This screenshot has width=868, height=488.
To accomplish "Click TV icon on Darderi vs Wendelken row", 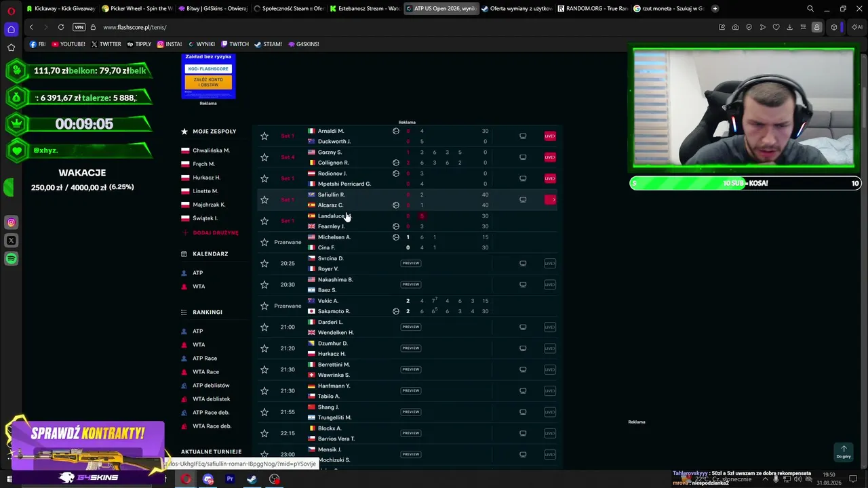I will pos(523,327).
